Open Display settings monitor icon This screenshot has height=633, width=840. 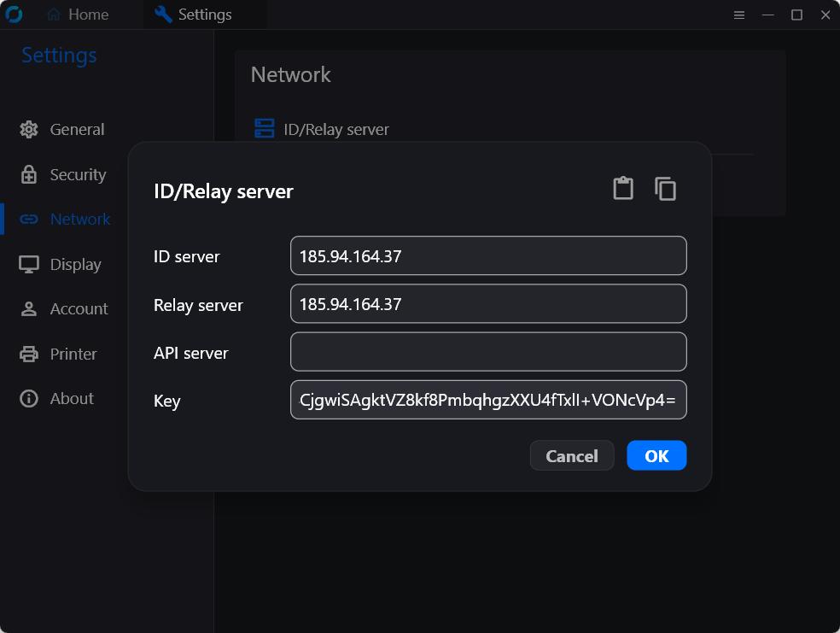point(29,264)
